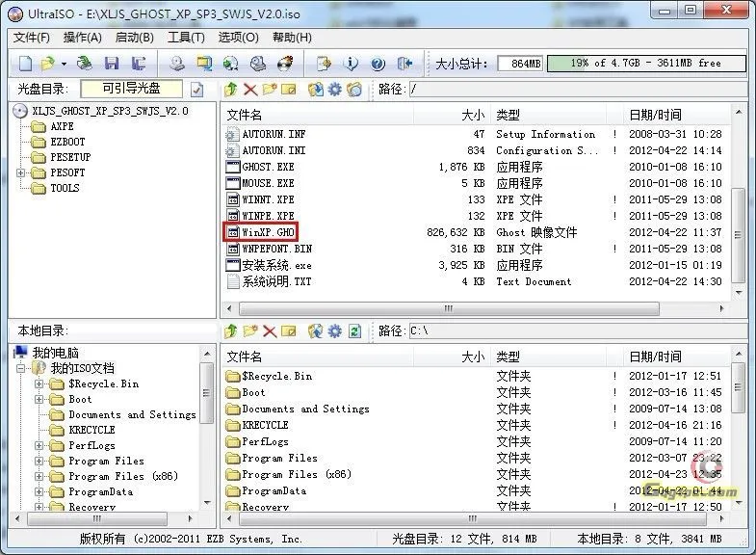Viewport: 756px width, 555px height.
Task: Click the New image toolbar icon
Action: pyautogui.click(x=25, y=64)
